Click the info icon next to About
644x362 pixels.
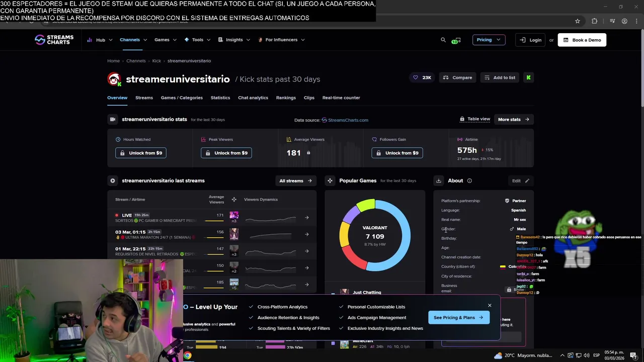coord(469,180)
